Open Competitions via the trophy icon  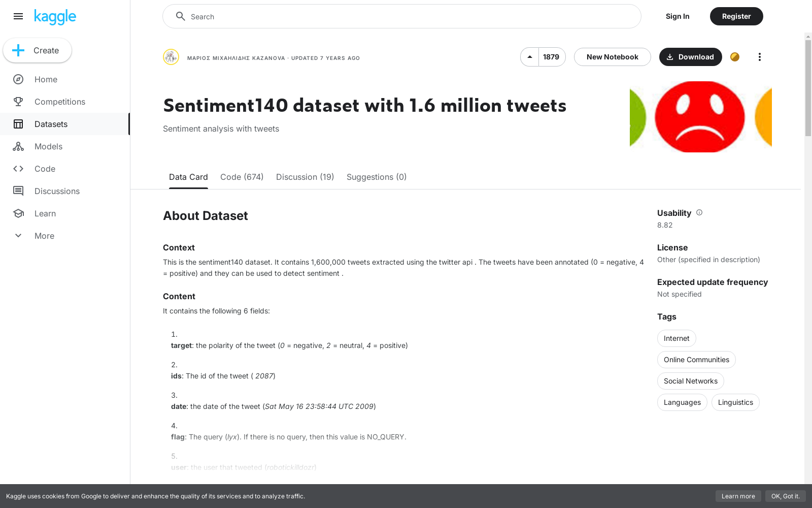coord(18,102)
